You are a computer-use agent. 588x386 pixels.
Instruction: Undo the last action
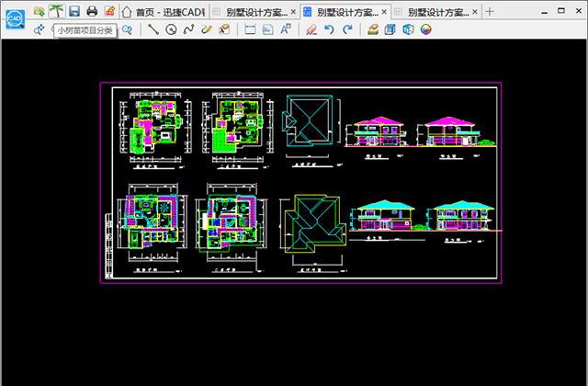tap(329, 29)
